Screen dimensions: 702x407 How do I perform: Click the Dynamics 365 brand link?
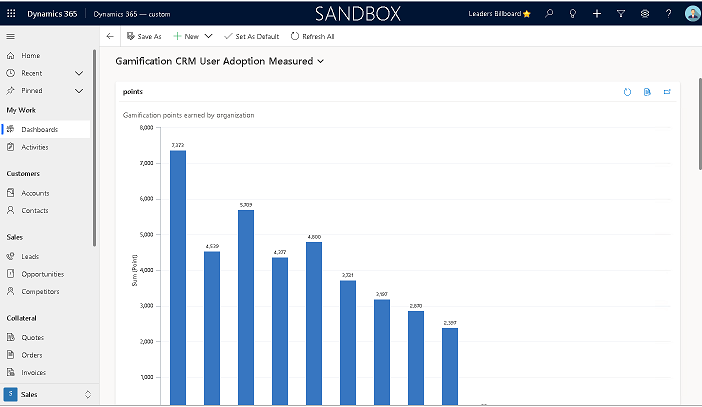[52, 14]
